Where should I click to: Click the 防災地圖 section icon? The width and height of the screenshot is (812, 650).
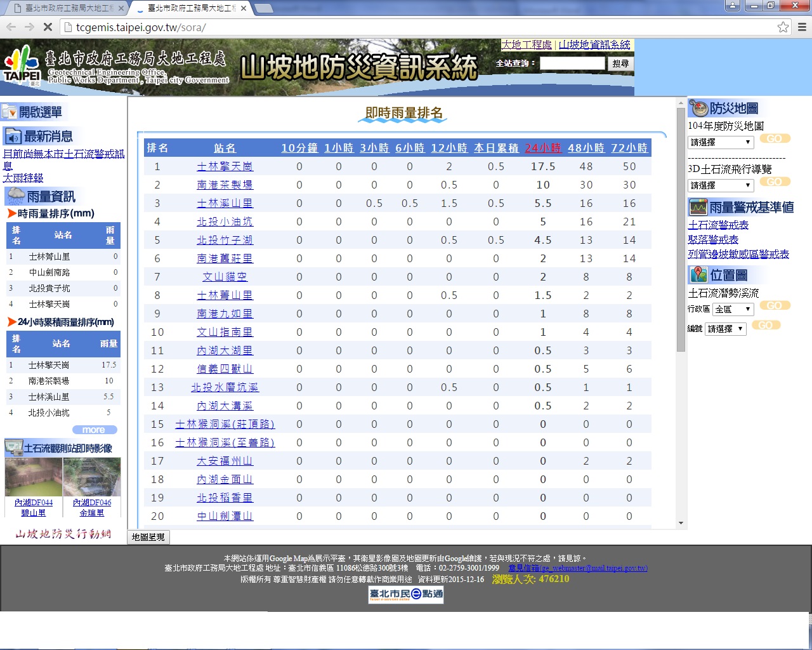pos(698,109)
